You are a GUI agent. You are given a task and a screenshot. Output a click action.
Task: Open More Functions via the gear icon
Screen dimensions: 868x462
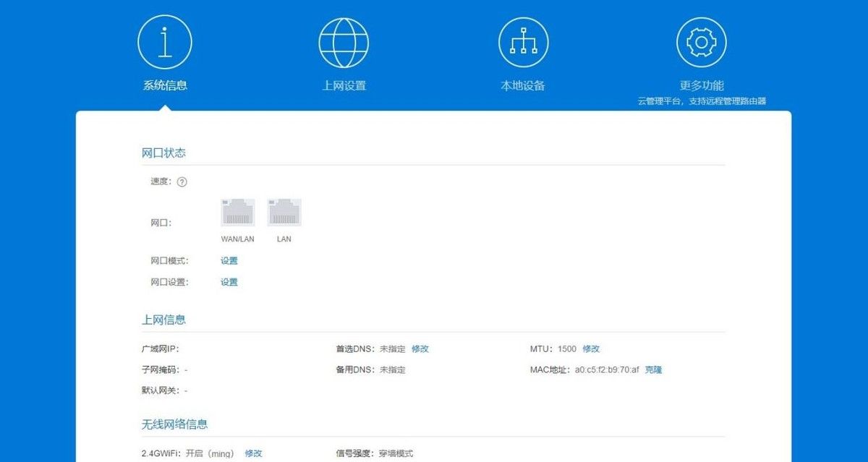point(701,43)
